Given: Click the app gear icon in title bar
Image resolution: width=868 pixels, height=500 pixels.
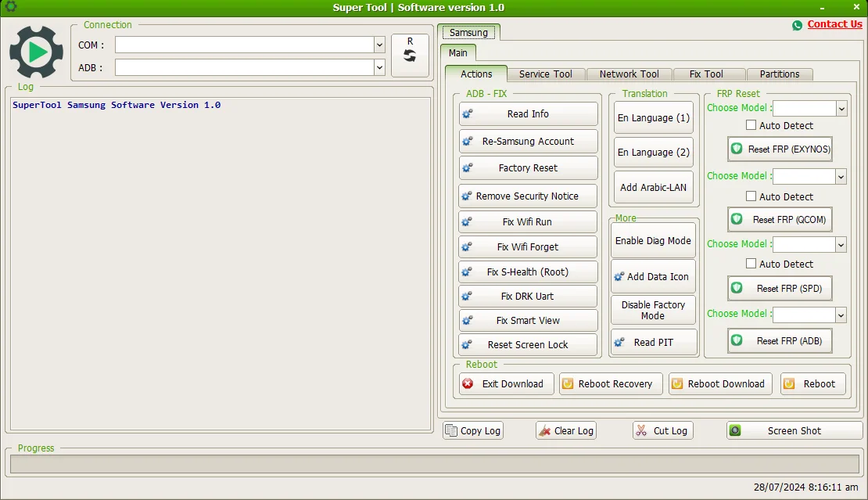Looking at the screenshot, I should (10, 6).
